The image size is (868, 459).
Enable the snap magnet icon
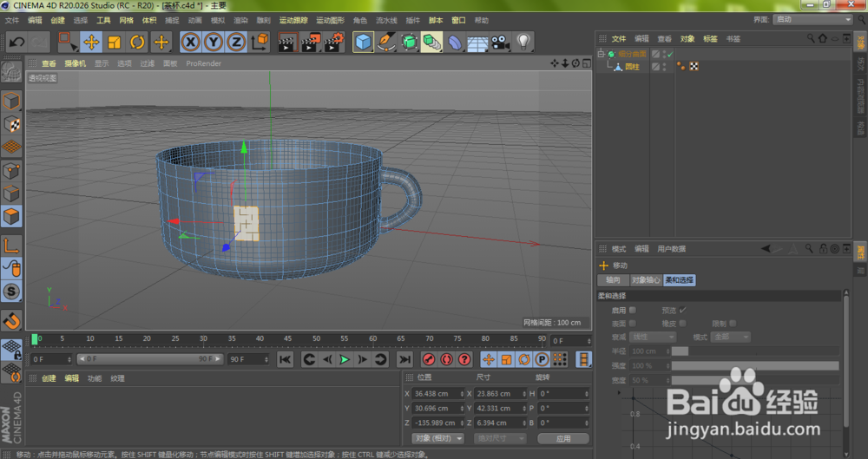[x=11, y=320]
